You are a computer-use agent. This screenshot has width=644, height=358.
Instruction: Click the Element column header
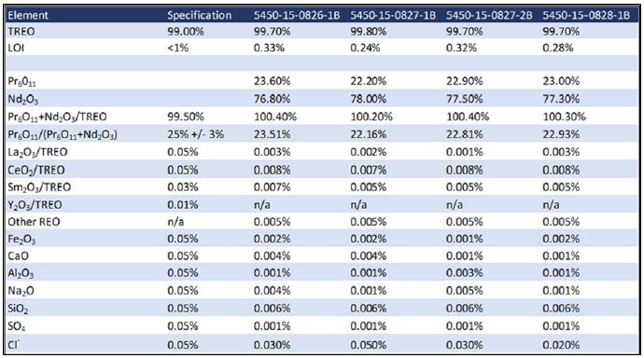click(28, 16)
